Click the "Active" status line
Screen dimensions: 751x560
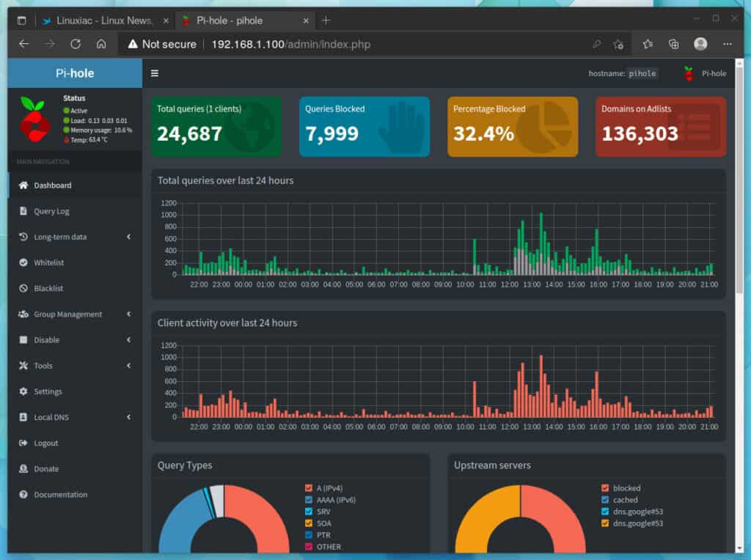coord(76,111)
